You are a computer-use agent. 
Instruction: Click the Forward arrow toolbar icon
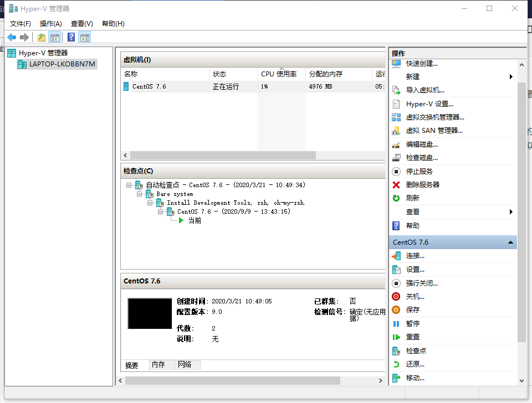(x=24, y=37)
